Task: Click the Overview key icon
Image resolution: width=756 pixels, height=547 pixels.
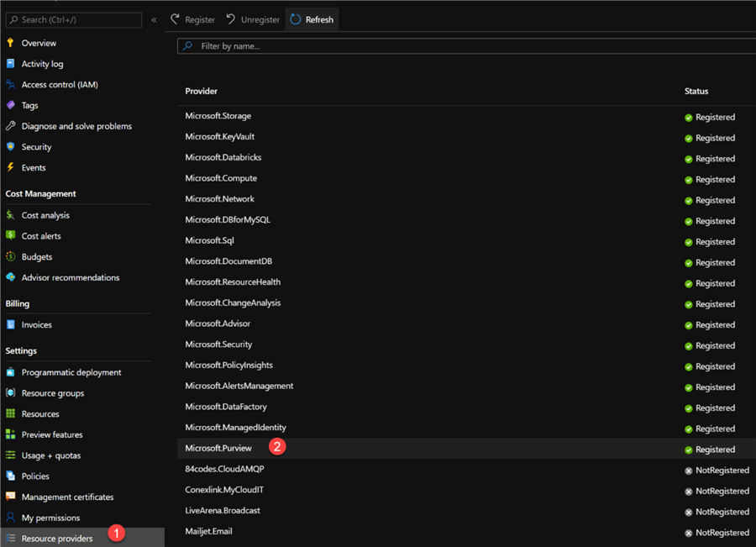Action: [11, 43]
